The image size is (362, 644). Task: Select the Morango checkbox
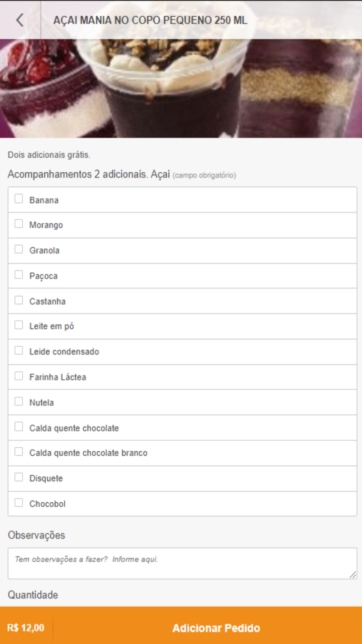(x=19, y=224)
